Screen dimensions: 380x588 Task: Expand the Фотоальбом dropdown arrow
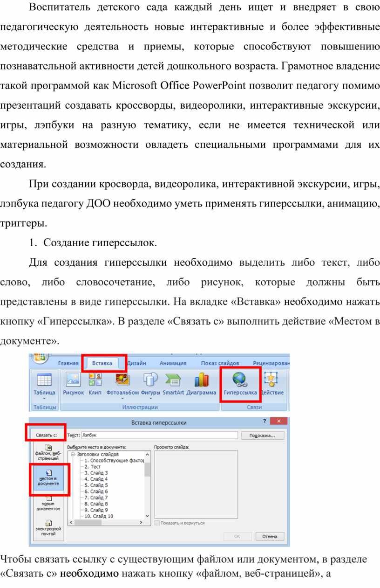pos(123,399)
